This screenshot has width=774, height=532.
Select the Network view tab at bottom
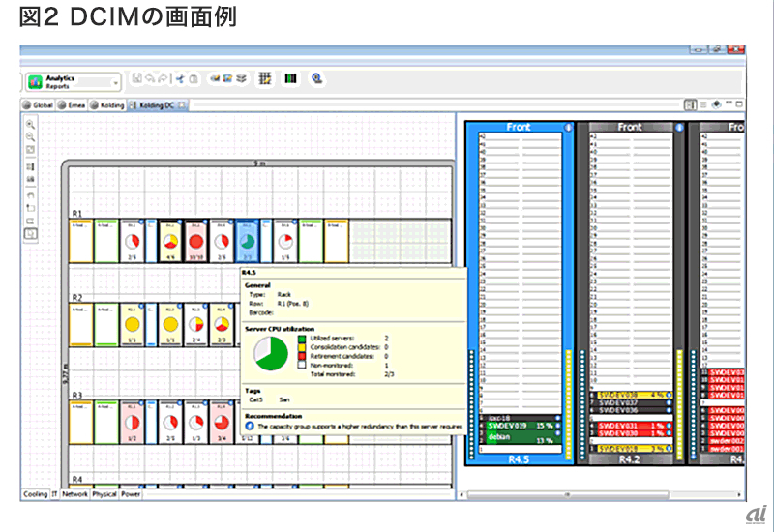point(74,494)
